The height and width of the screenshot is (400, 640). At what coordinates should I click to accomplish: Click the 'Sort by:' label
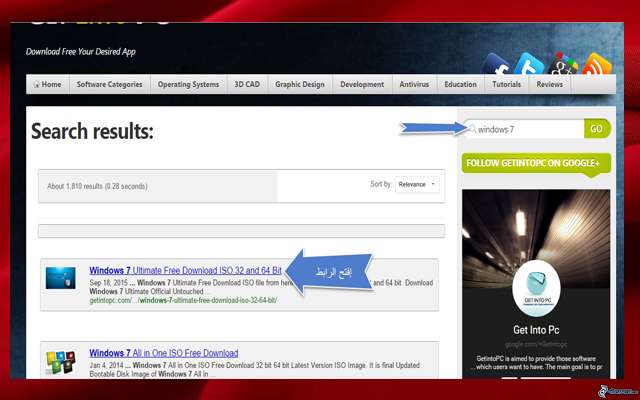pos(381,184)
